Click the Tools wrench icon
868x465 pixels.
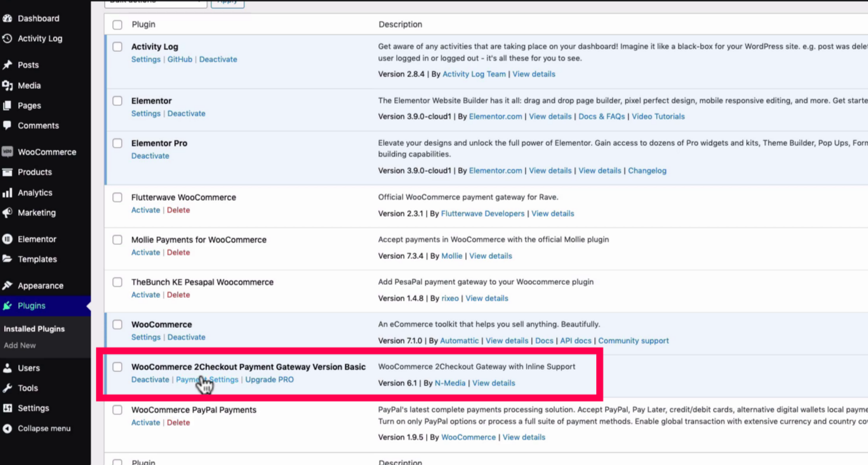8,388
